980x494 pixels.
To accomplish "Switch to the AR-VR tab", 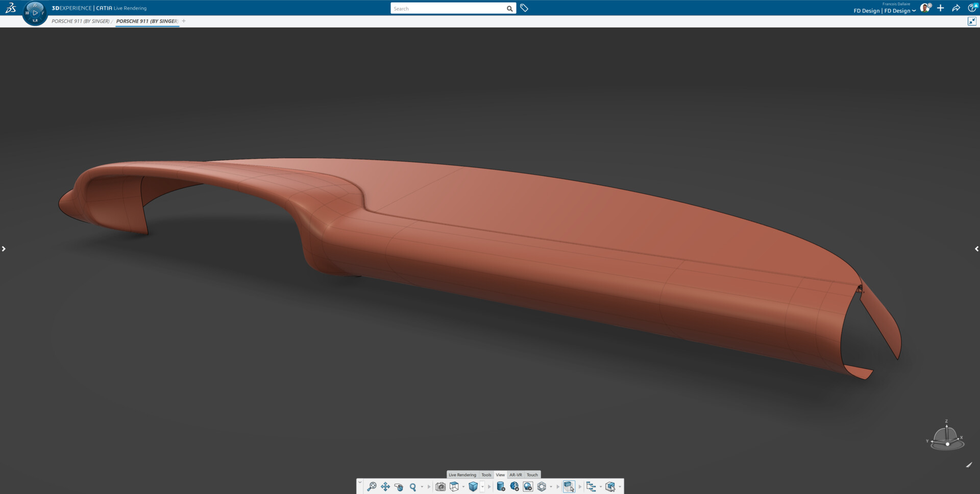I will tap(516, 475).
